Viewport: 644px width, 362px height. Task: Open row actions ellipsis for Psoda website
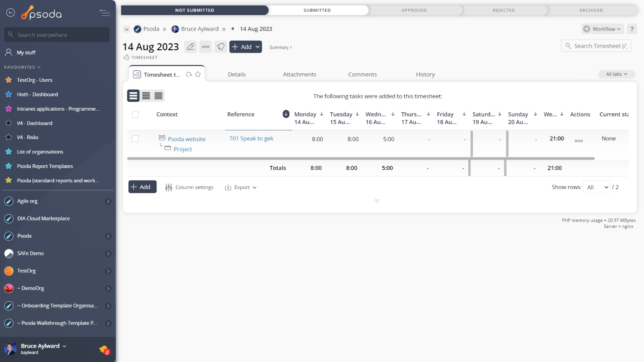(x=579, y=141)
